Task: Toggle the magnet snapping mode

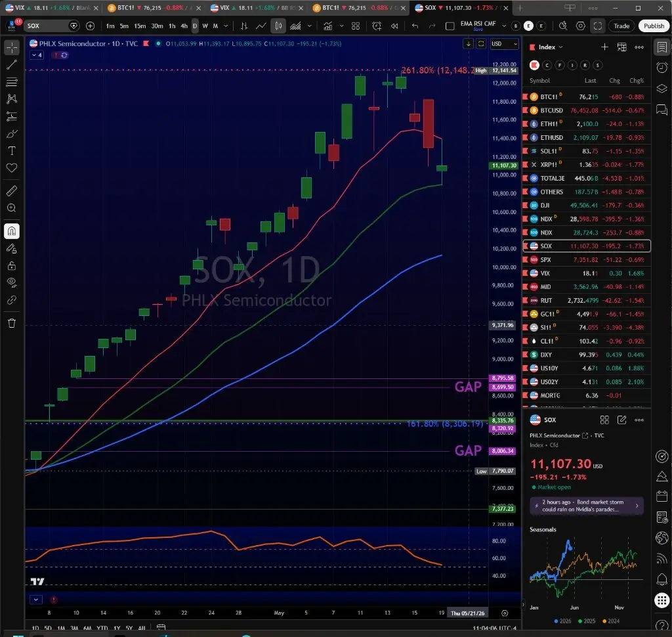Action: 12,231
